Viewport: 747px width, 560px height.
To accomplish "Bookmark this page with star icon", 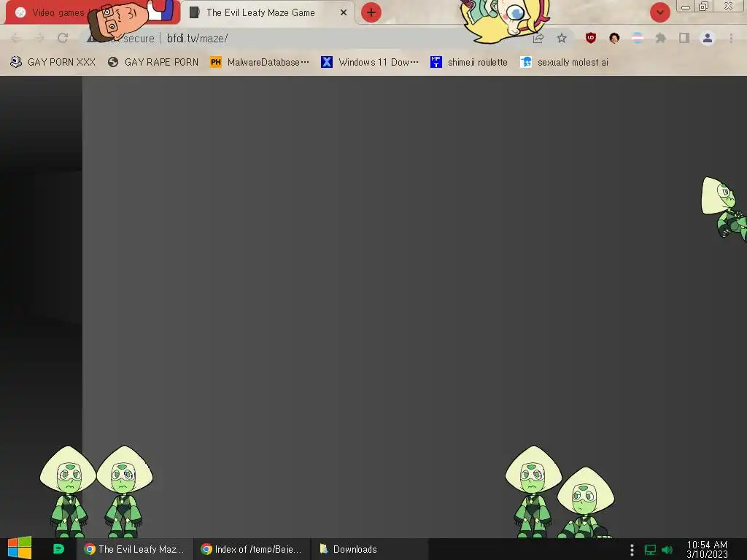I will point(562,38).
